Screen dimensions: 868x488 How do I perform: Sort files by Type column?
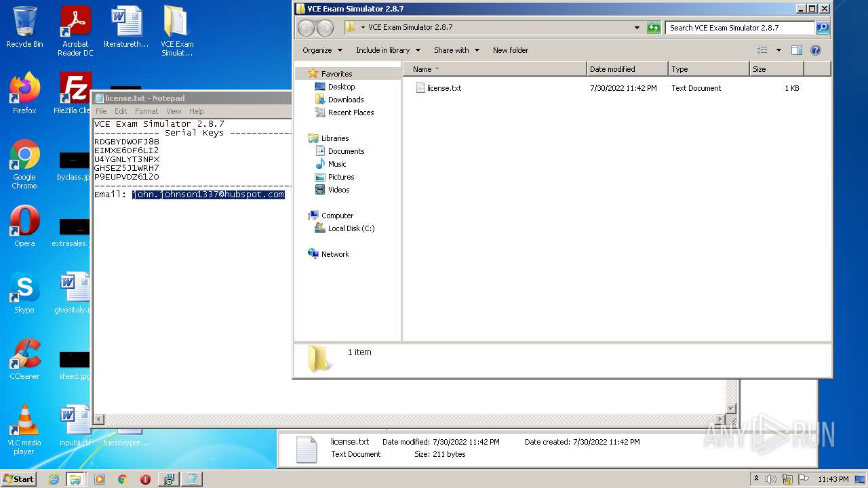[x=709, y=69]
